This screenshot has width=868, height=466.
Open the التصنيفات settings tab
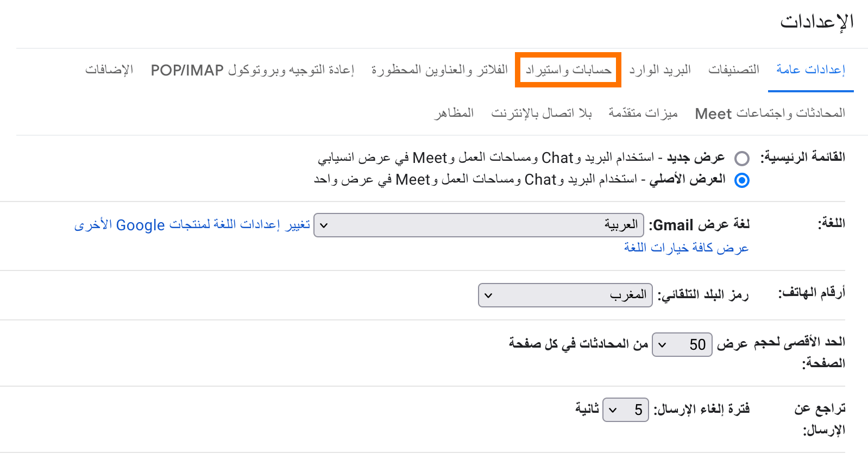[x=733, y=70]
